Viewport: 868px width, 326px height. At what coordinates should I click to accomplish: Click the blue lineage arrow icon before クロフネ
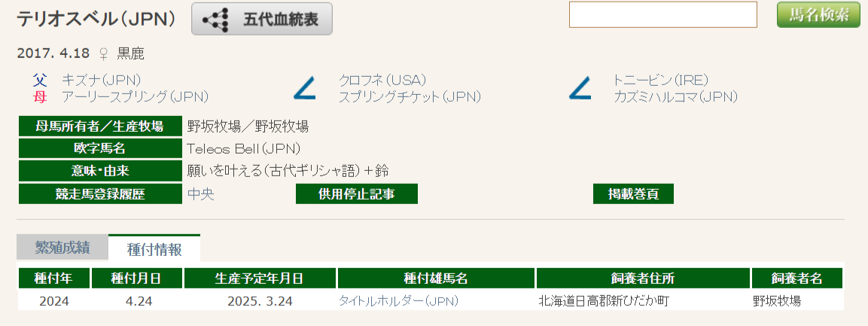point(304,89)
